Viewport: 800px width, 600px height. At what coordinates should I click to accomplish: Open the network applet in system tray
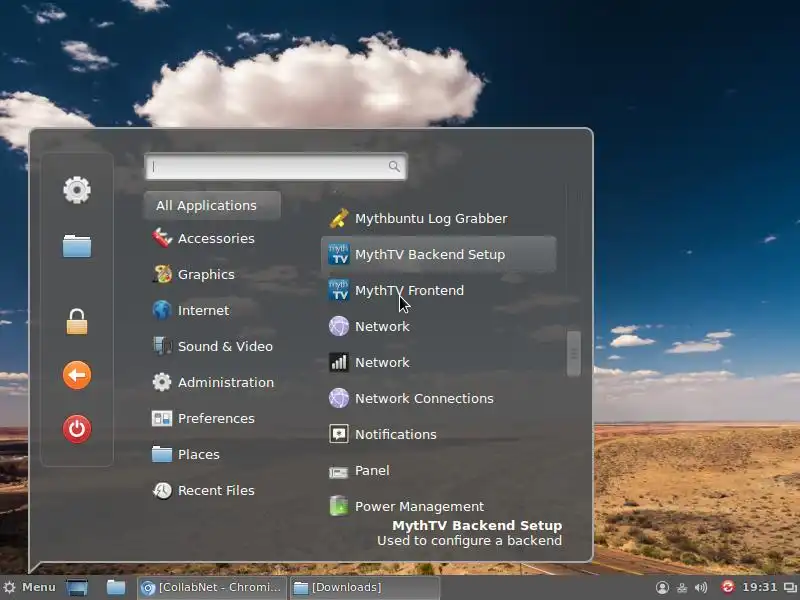click(682, 588)
